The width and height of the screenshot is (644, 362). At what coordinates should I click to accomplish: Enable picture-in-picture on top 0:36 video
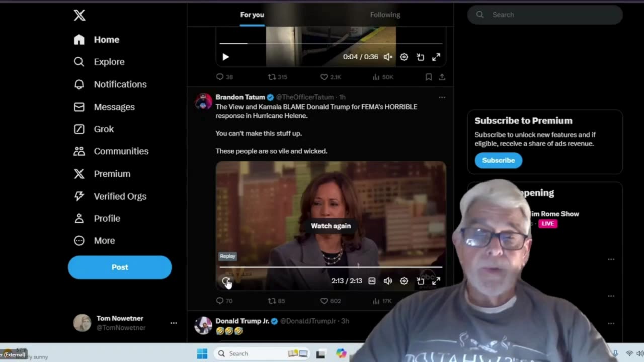coord(420,57)
